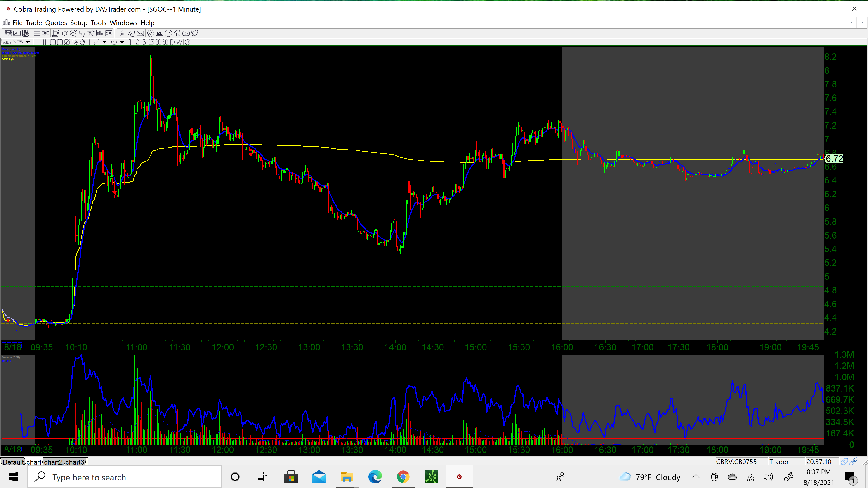Click the gear settings toolbar icon

151,33
